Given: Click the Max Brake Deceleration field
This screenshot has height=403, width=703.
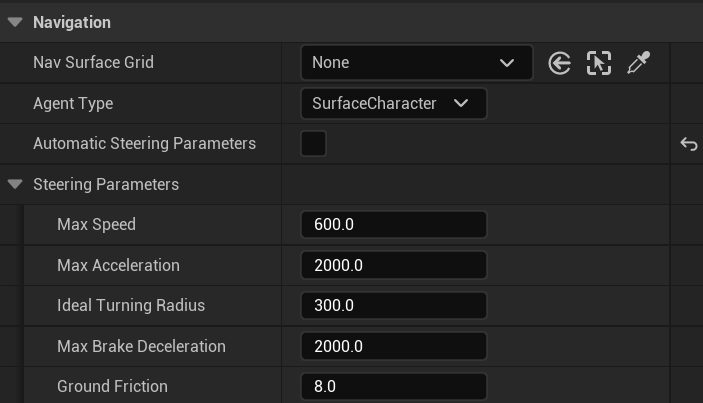Looking at the screenshot, I should [x=393, y=347].
